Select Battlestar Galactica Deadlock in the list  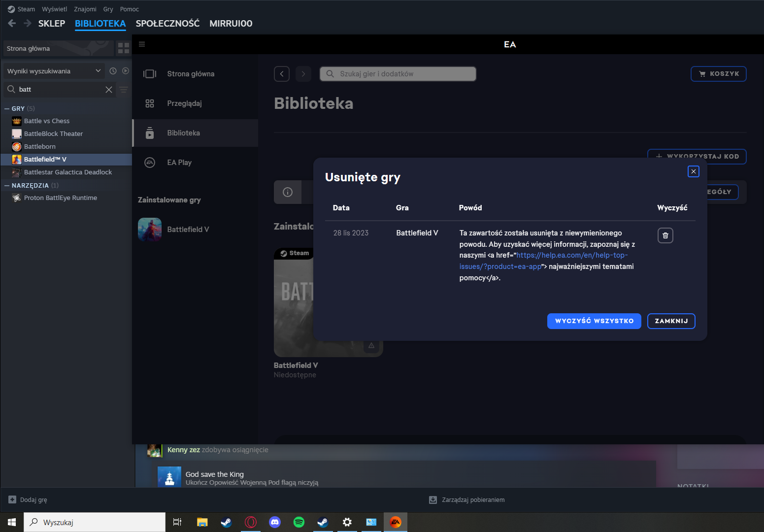[x=68, y=172]
